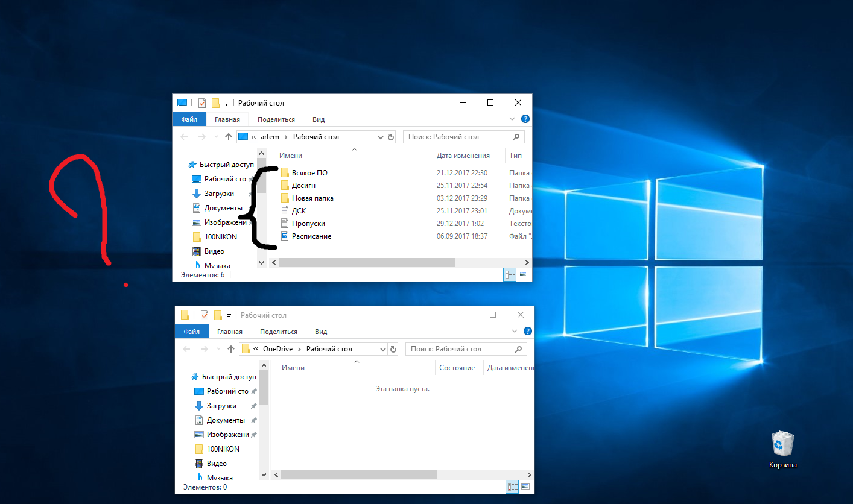853x504 pixels.
Task: Open Вид tab in top window
Action: point(319,119)
